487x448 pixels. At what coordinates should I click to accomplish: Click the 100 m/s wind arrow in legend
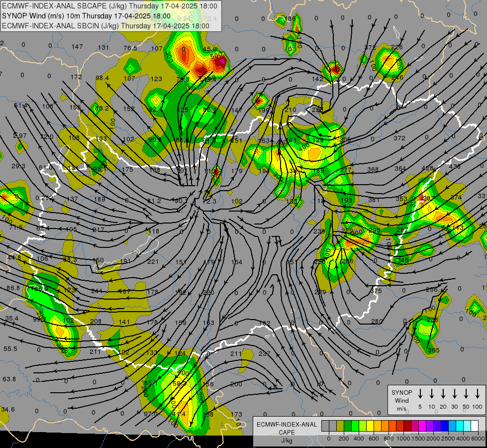click(x=478, y=393)
